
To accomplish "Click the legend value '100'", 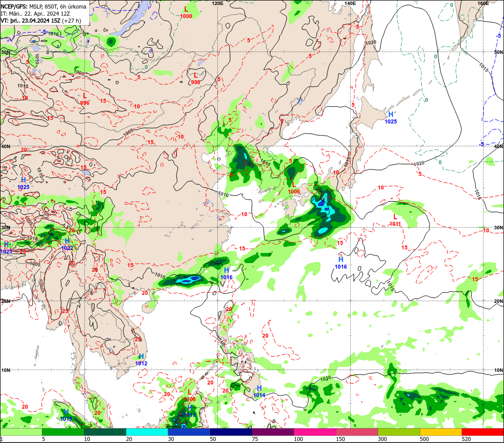I will pos(298,439).
